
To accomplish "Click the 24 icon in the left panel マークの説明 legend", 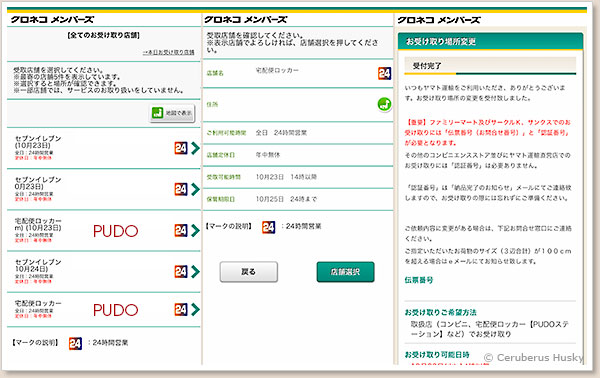I will tap(75, 343).
